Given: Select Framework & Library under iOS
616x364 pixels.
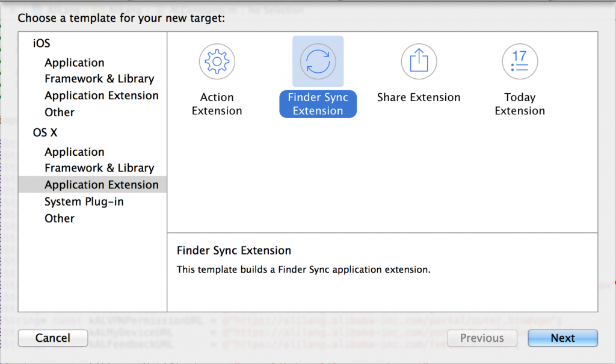Looking at the screenshot, I should pos(99,79).
